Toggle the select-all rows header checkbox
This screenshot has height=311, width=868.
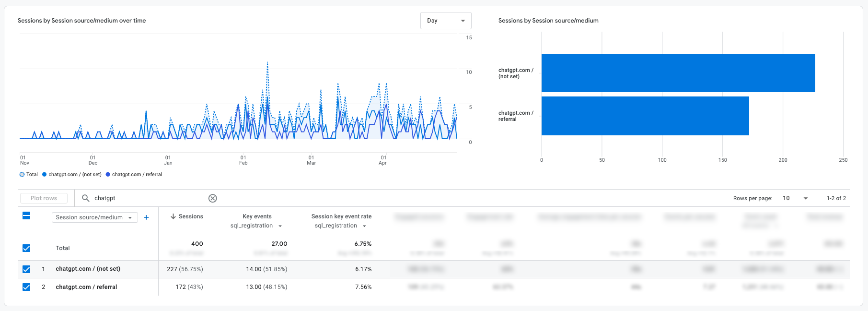(26, 215)
